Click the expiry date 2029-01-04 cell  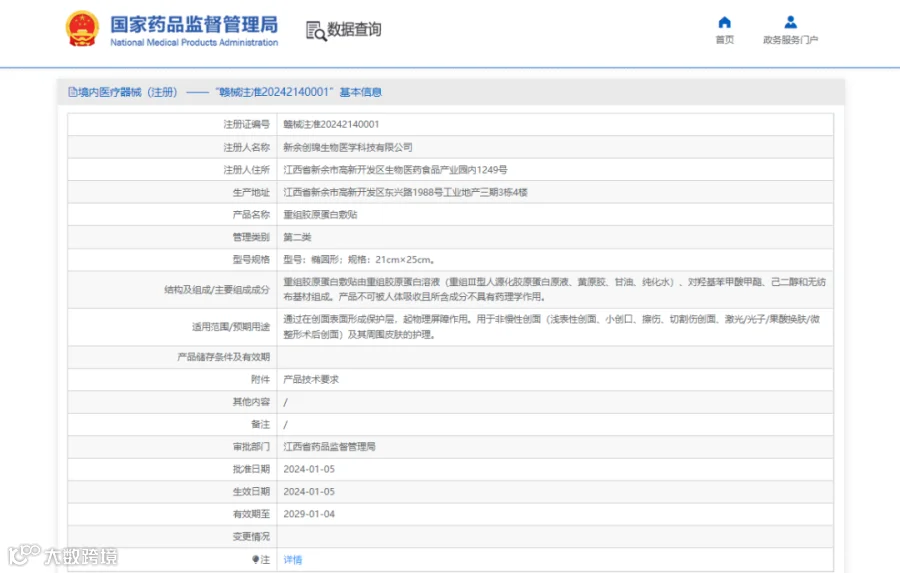pos(555,514)
